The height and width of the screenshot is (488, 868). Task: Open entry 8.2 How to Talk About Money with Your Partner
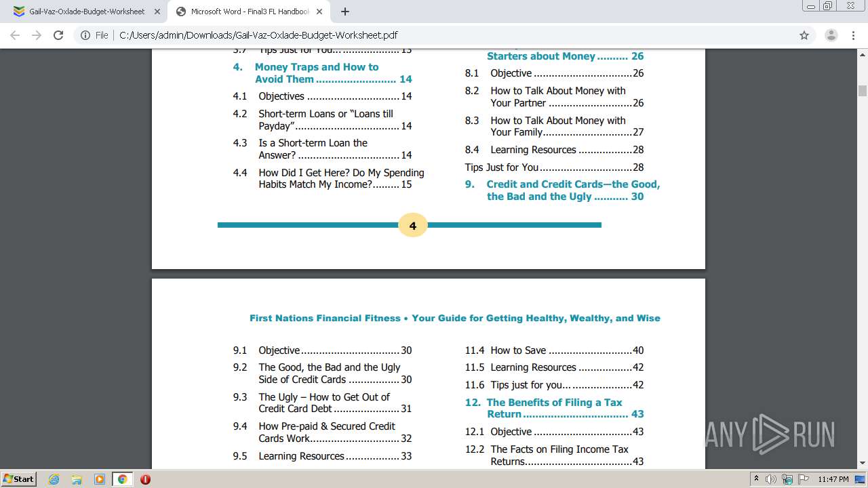554,97
